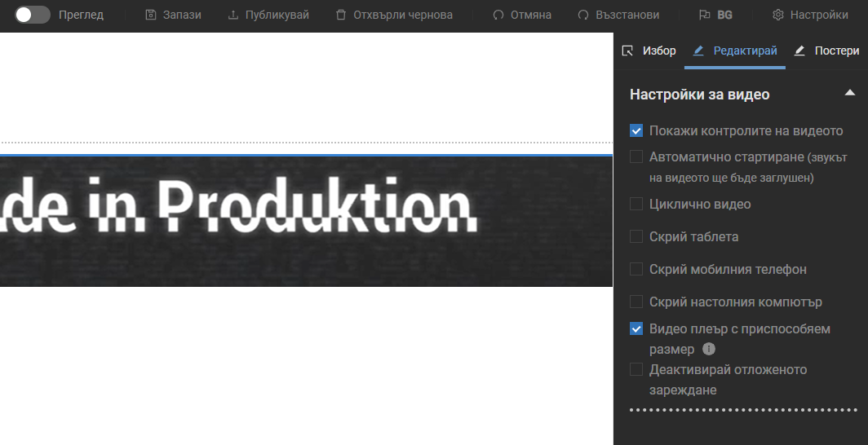Click the save disk icon next to Запази
The image size is (868, 445).
(x=150, y=15)
